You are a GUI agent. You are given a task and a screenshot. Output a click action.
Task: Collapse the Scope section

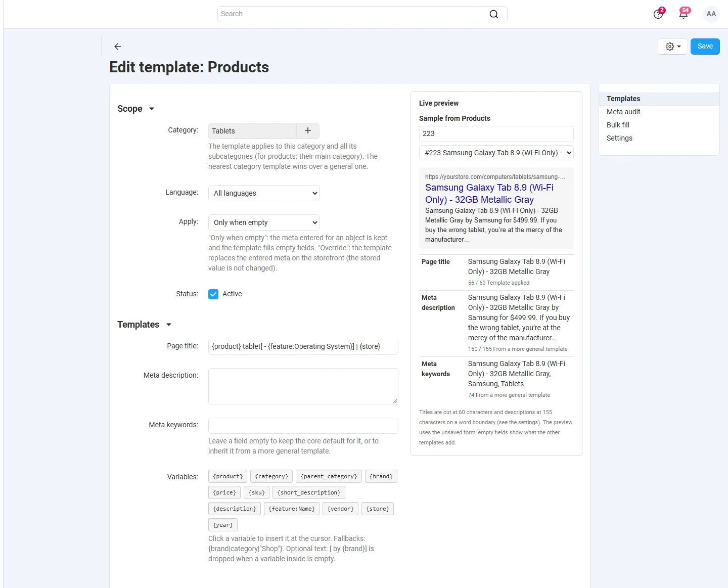(x=136, y=109)
